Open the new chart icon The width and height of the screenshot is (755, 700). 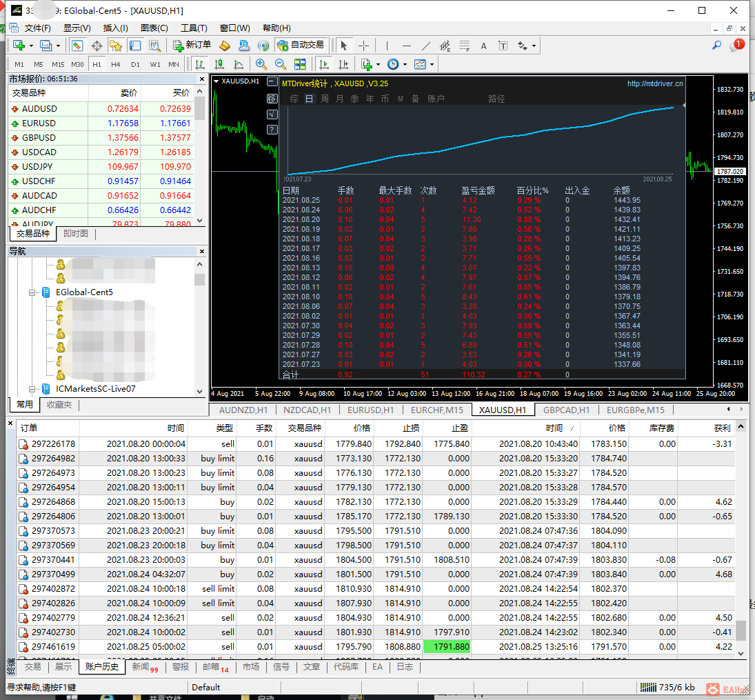pyautogui.click(x=19, y=46)
